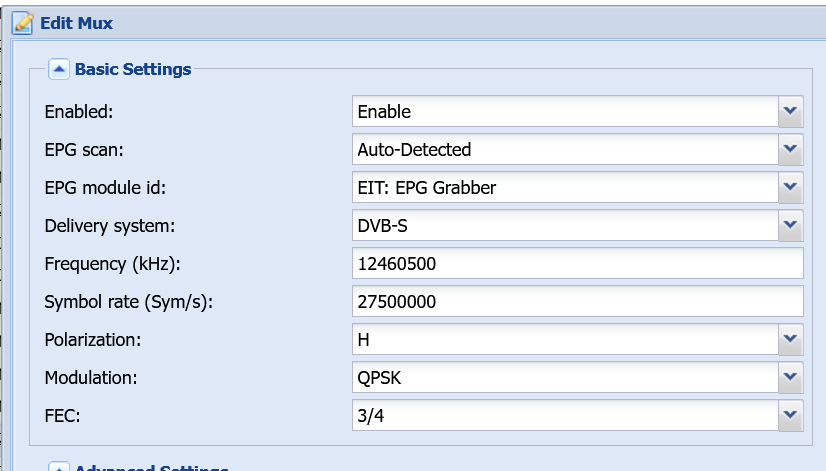Click the Enabled field showing Enable
Screen dimensions: 826x471
(565, 111)
